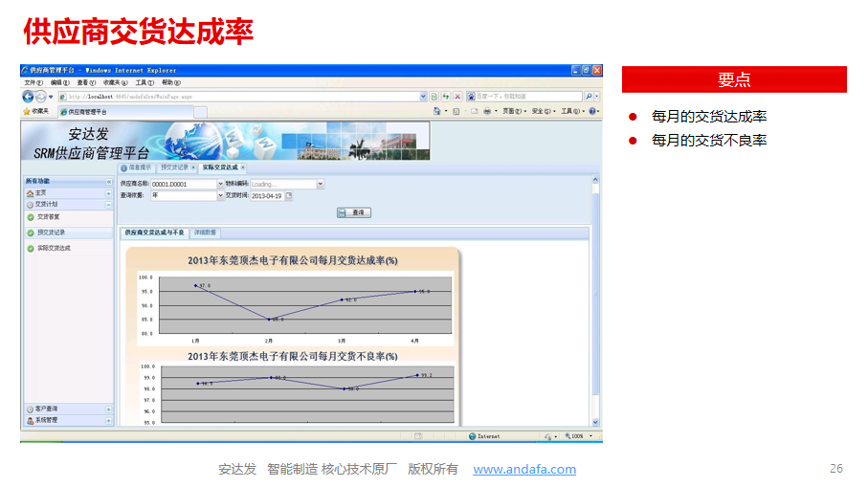Open the 文件 menu

tap(33, 82)
